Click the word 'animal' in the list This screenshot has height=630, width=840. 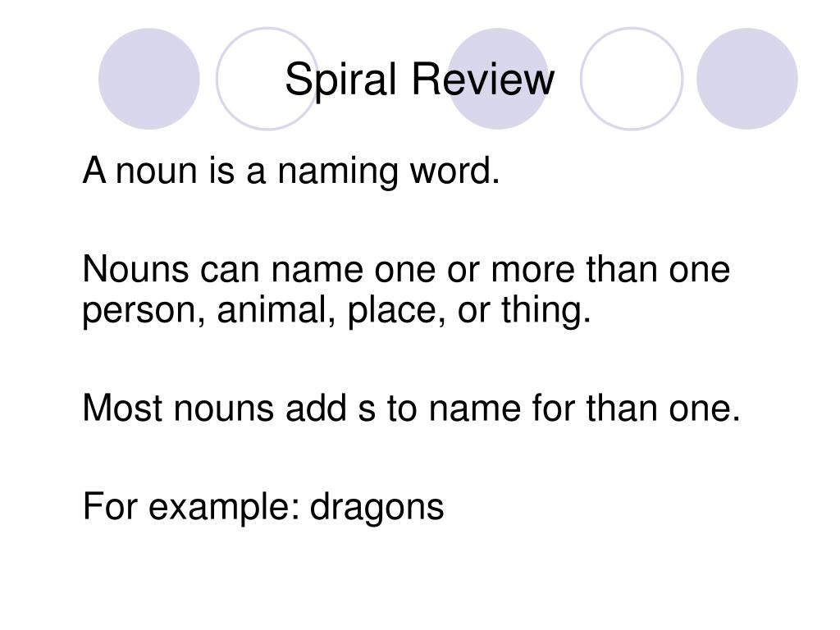click(x=275, y=310)
